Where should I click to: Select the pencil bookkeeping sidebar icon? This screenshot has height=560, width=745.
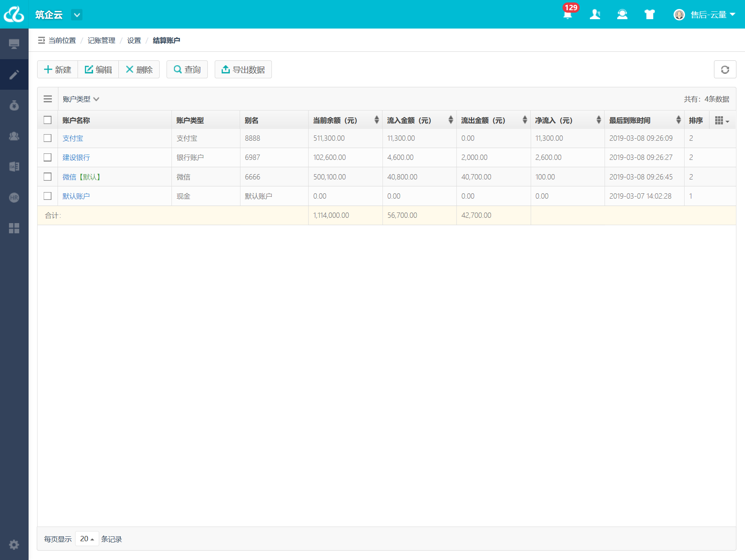coord(14,75)
